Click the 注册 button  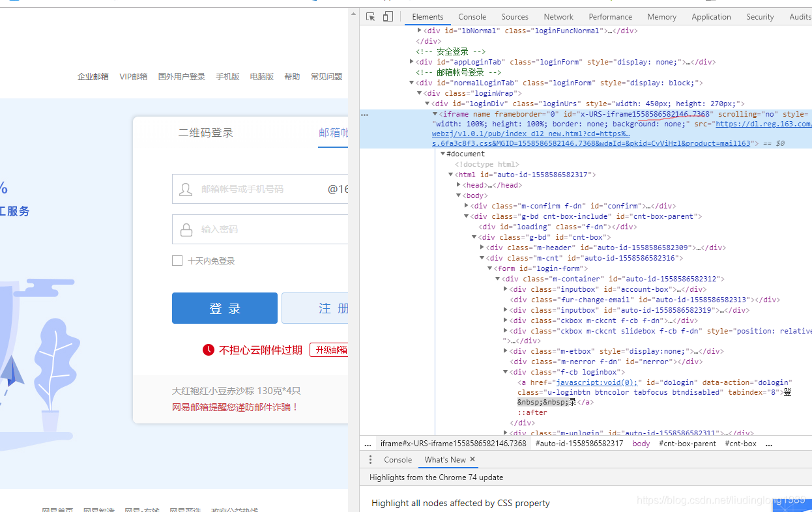tap(315, 308)
